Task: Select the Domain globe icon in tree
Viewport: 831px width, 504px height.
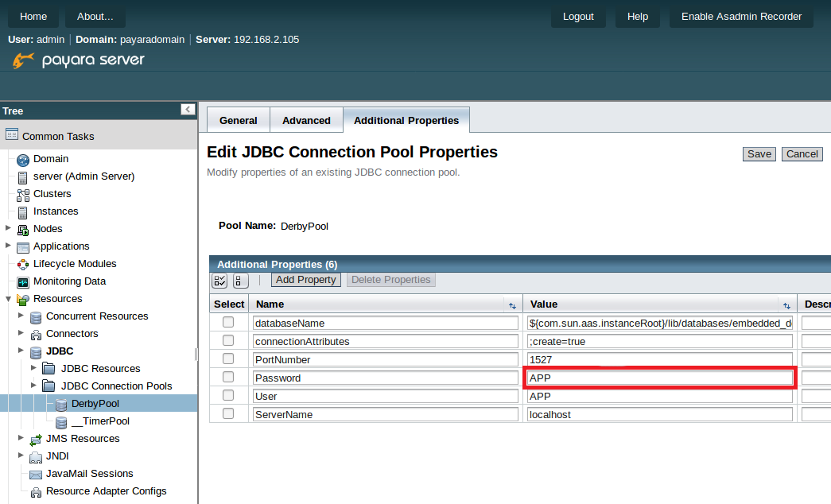Action: click(x=23, y=160)
